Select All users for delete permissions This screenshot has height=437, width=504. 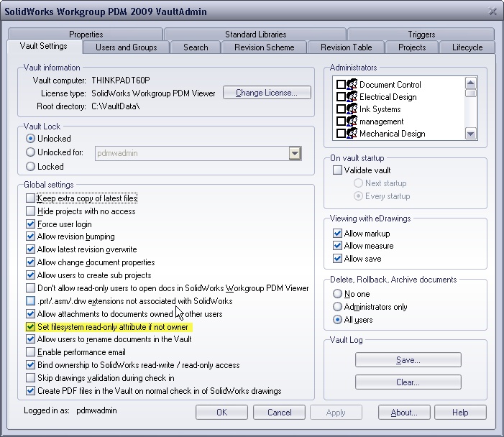337,320
